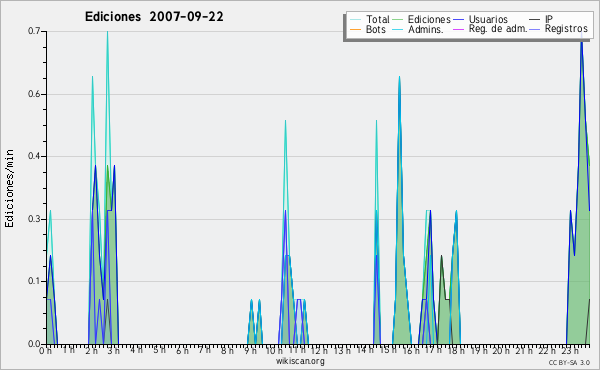This screenshot has height=370, width=600.
Task: Click the '23 h' x-axis label
Action: (569, 350)
